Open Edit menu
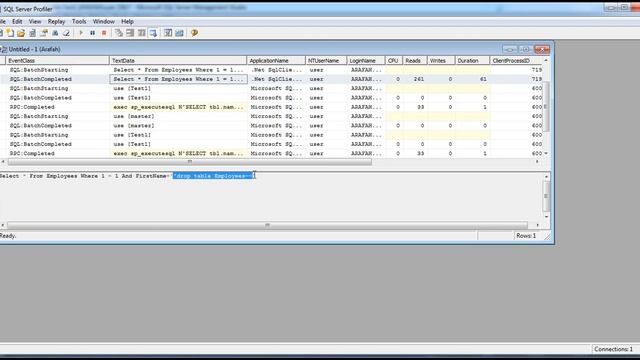Viewport: 640px width, 360px height. coord(17,21)
